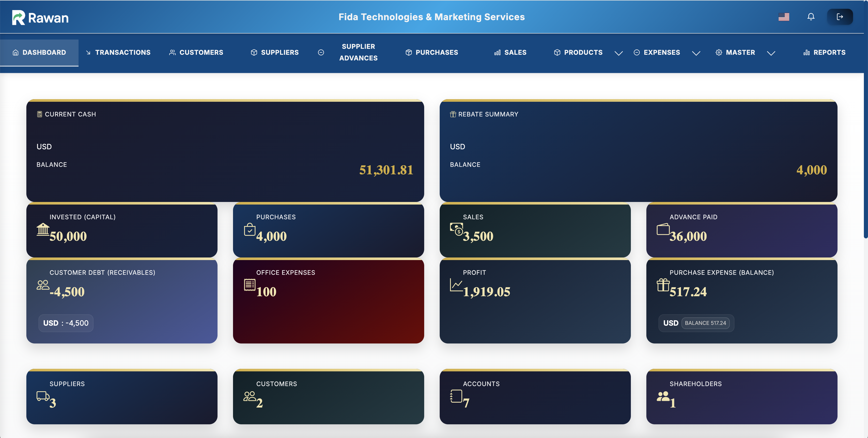This screenshot has height=438, width=868.
Task: Click the logout icon in the top-right corner
Action: [x=840, y=17]
